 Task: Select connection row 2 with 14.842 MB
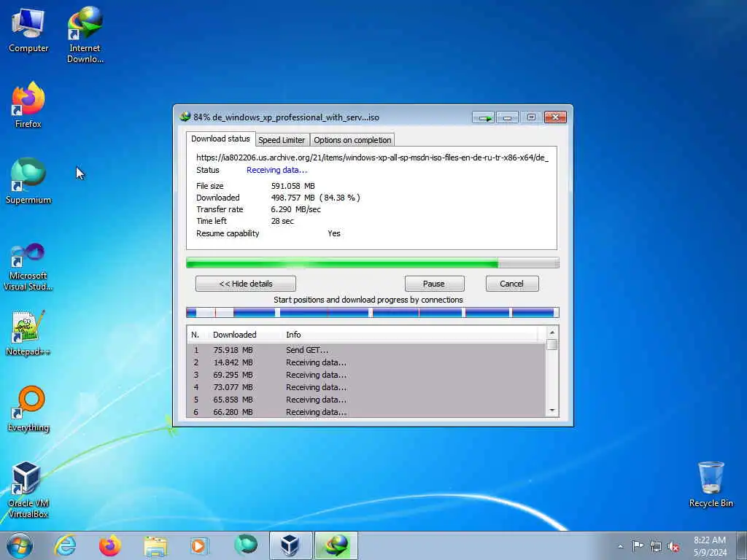point(366,362)
